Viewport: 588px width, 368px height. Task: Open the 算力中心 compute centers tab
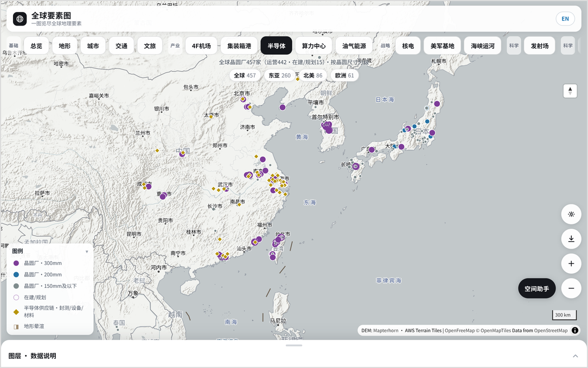click(x=314, y=46)
